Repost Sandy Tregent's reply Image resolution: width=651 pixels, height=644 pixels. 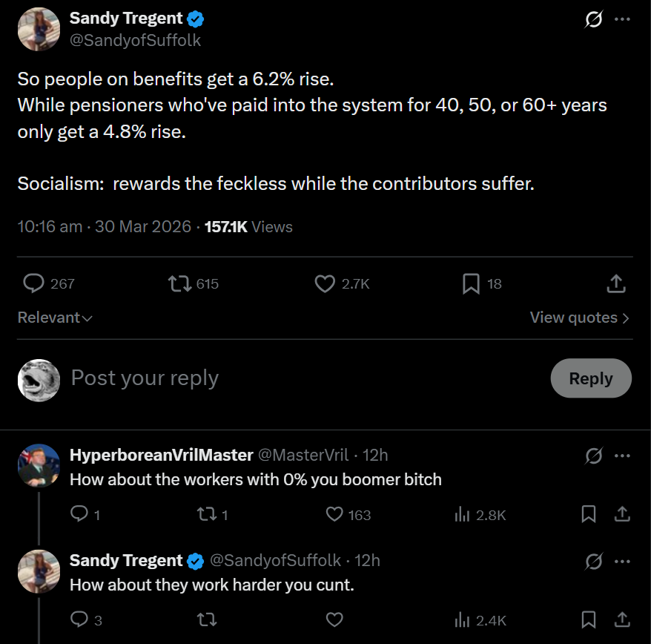(x=206, y=620)
